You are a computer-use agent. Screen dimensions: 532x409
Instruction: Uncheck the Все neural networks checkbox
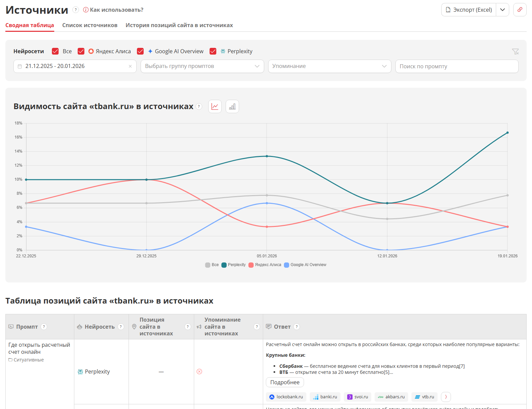coord(56,51)
